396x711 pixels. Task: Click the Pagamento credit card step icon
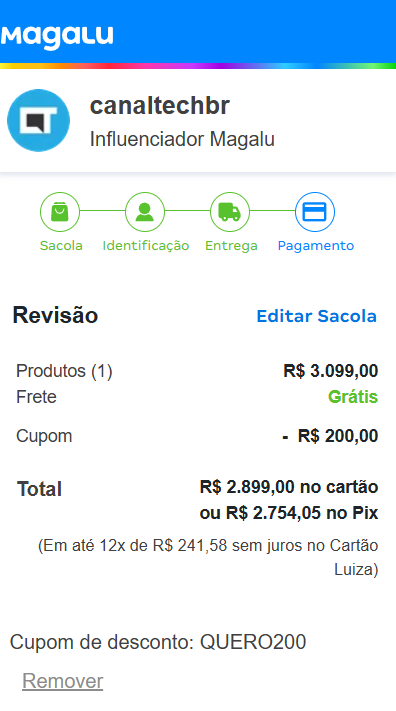(x=315, y=212)
